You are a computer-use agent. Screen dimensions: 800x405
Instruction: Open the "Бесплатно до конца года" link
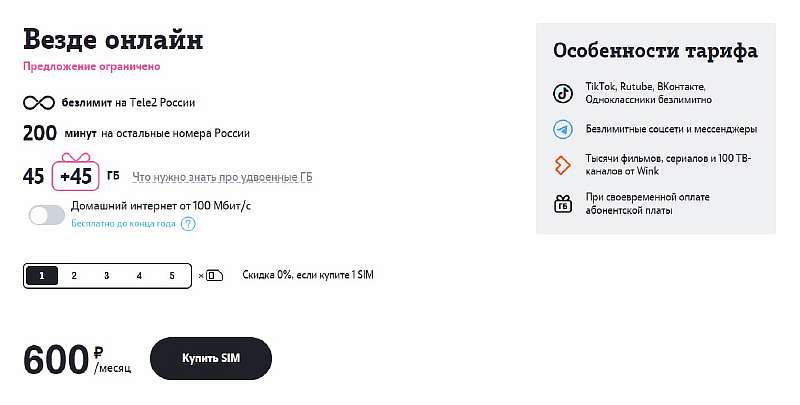pyautogui.click(x=123, y=224)
